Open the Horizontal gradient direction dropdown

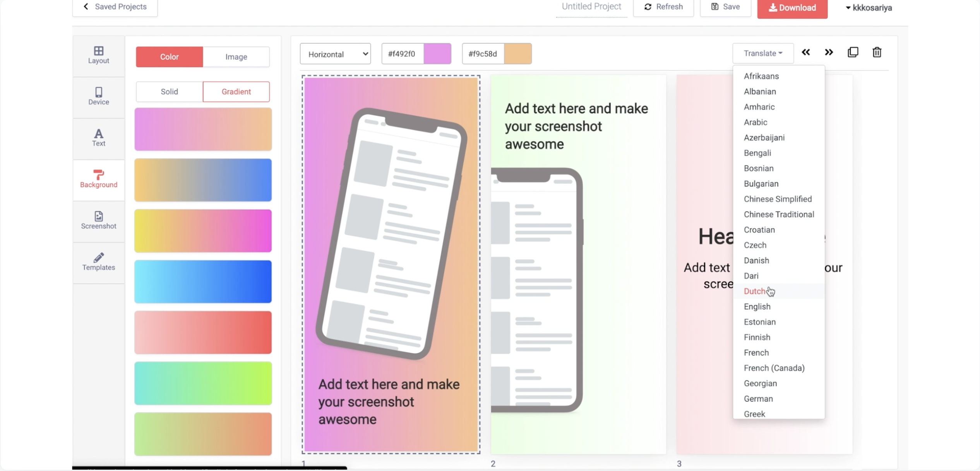click(x=335, y=54)
